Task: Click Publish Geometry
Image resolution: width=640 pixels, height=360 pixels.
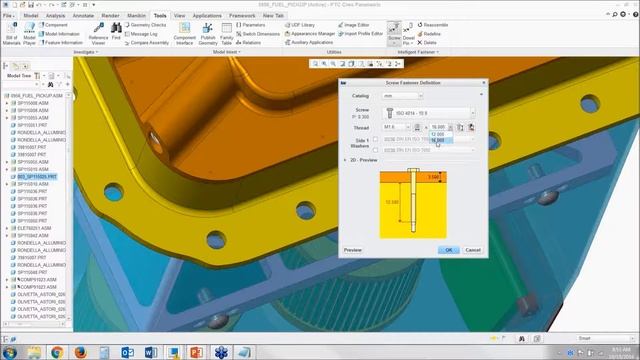Action: click(x=208, y=33)
